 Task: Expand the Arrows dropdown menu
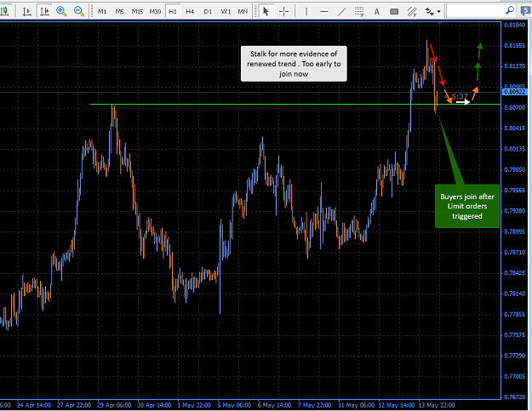439,12
